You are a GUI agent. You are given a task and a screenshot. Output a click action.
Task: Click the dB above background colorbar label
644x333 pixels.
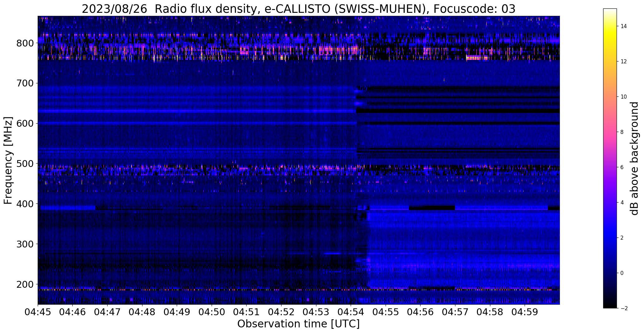(634, 159)
